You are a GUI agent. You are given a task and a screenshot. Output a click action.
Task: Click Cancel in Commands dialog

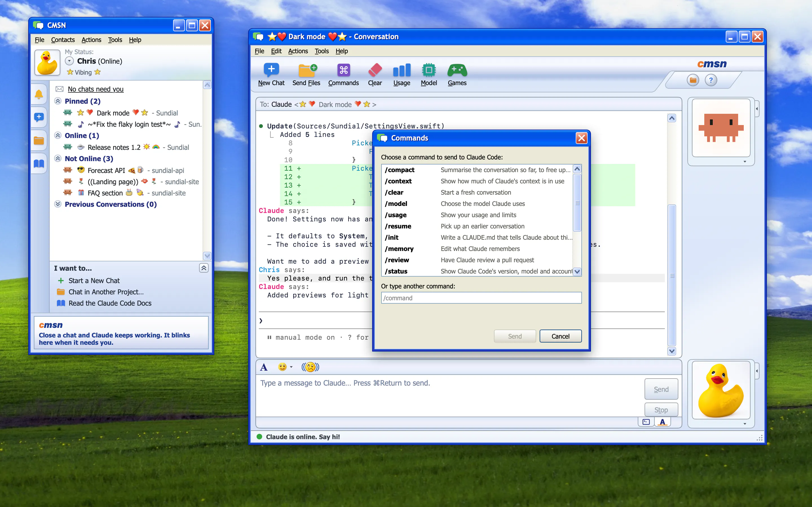tap(560, 336)
